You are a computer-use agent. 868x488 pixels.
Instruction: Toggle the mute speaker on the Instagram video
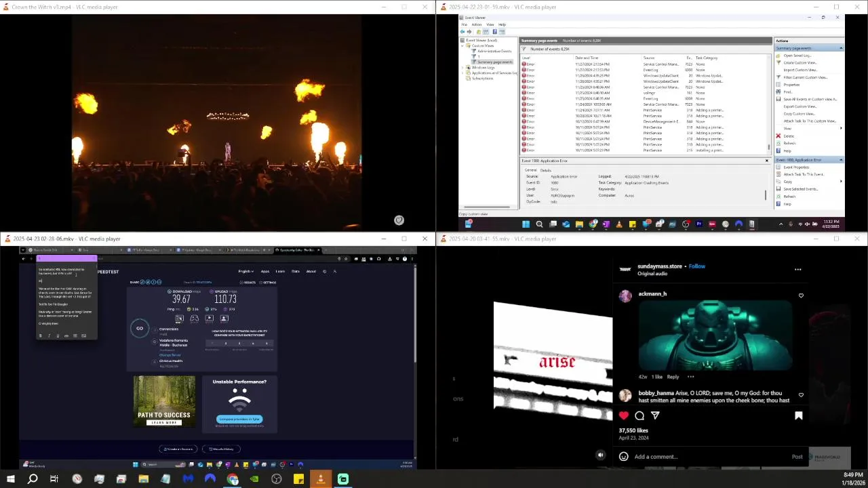[x=600, y=455]
